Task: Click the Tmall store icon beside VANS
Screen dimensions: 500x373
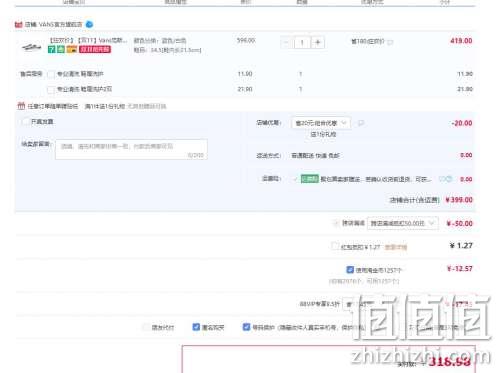Action: 19,24
